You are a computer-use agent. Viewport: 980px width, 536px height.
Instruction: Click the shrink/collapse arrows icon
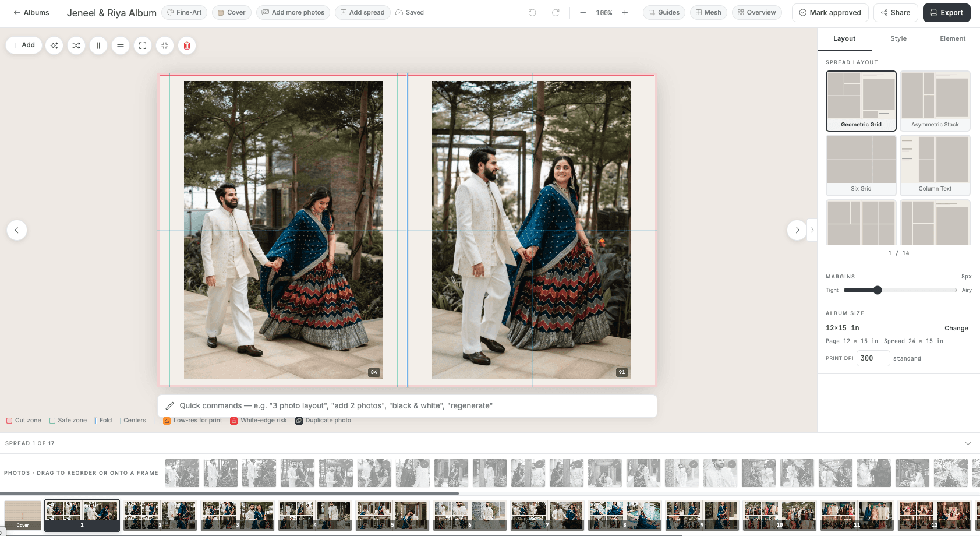point(165,45)
